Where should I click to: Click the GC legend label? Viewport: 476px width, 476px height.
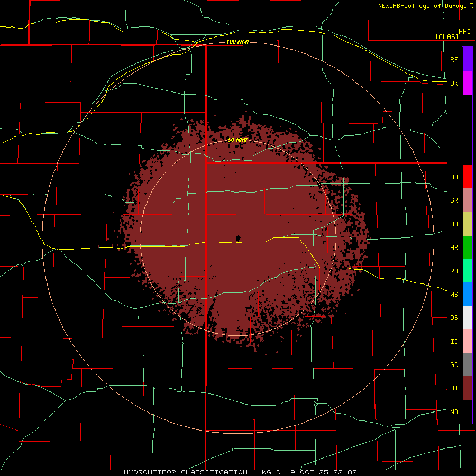pos(454,365)
